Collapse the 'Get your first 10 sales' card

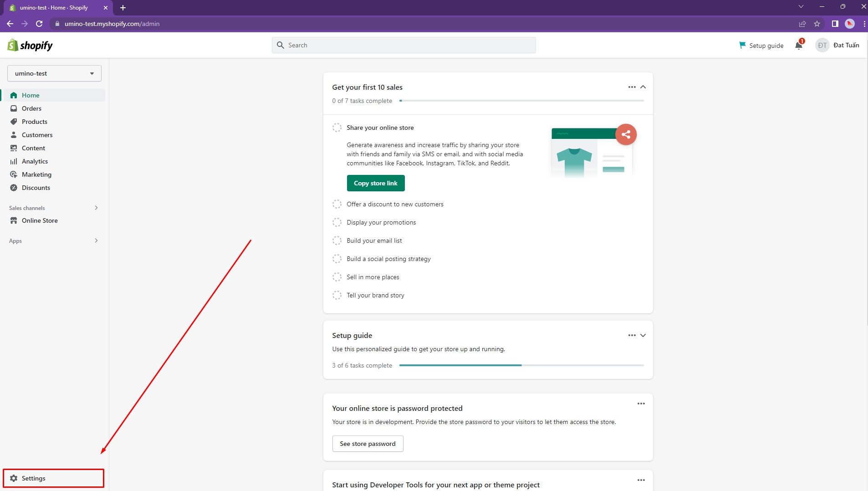643,87
